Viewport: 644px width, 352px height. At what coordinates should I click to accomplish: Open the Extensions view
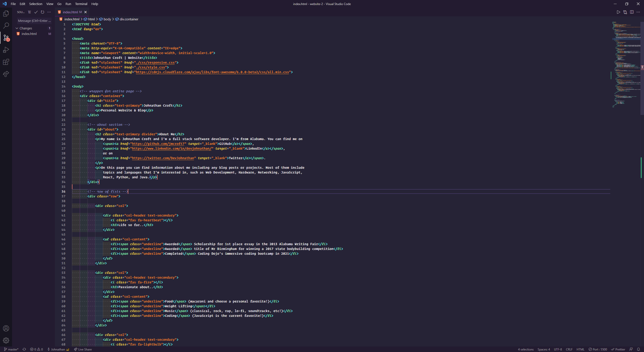pos(6,62)
